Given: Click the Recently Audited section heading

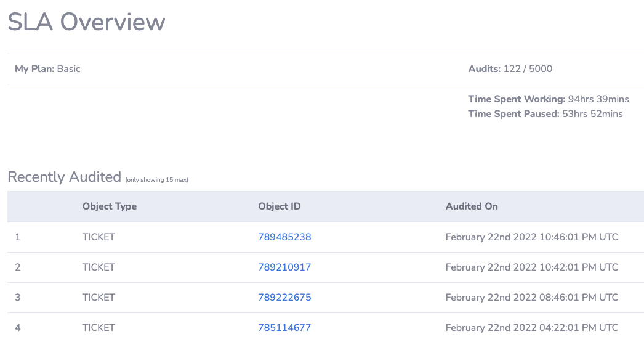Looking at the screenshot, I should click(x=64, y=177).
